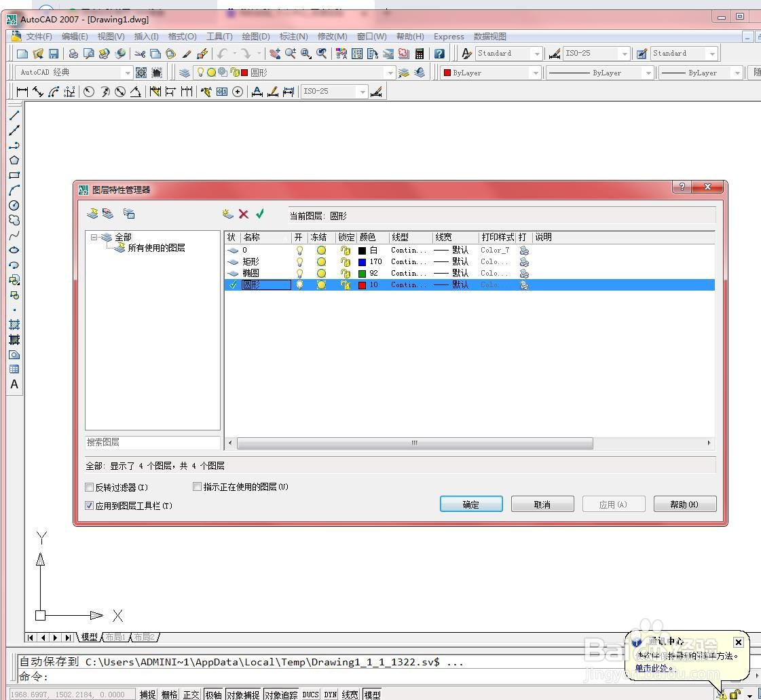761x700 pixels.
Task: Open Layer States Manager icon
Action: coord(129,214)
